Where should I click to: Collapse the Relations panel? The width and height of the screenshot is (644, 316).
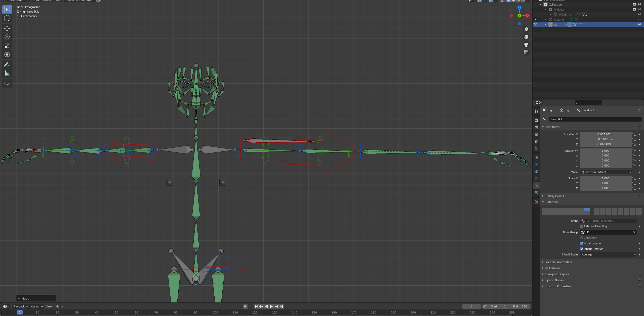point(543,202)
